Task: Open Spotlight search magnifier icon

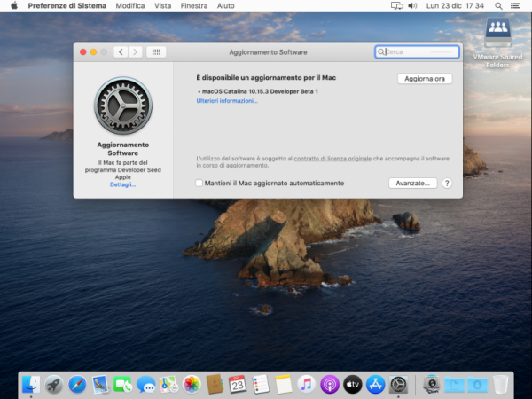Action: click(498, 6)
